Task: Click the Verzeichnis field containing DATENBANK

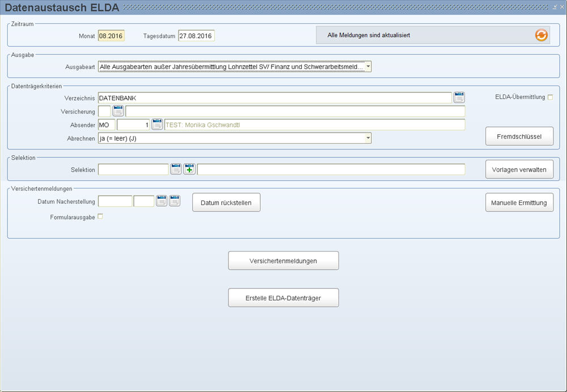Action: (x=274, y=98)
